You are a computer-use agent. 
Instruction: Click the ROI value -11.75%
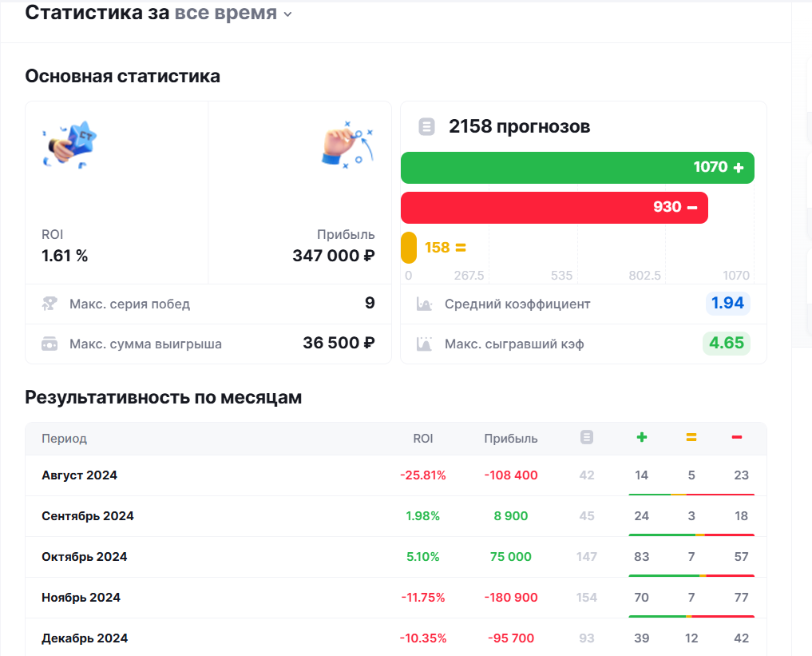tap(422, 598)
